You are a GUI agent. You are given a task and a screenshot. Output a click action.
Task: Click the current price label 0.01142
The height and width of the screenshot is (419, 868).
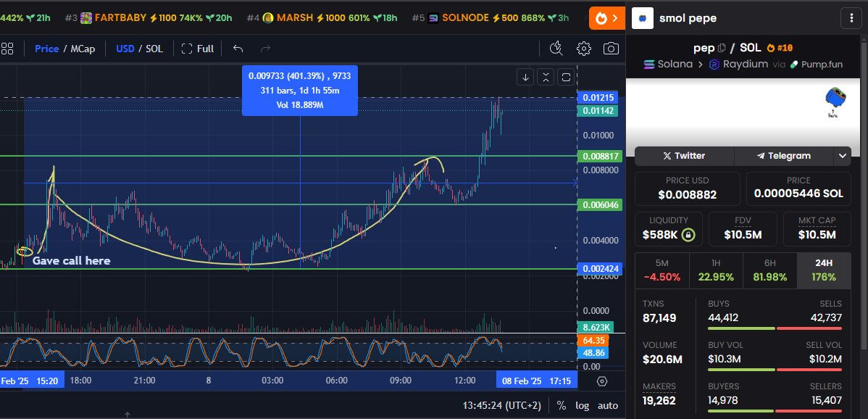pos(597,111)
